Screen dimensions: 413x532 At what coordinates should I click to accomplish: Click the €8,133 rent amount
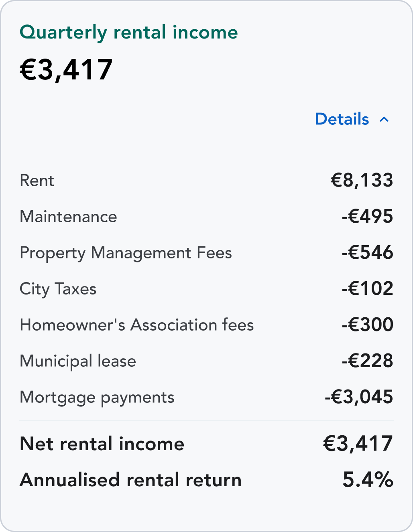coord(362,180)
